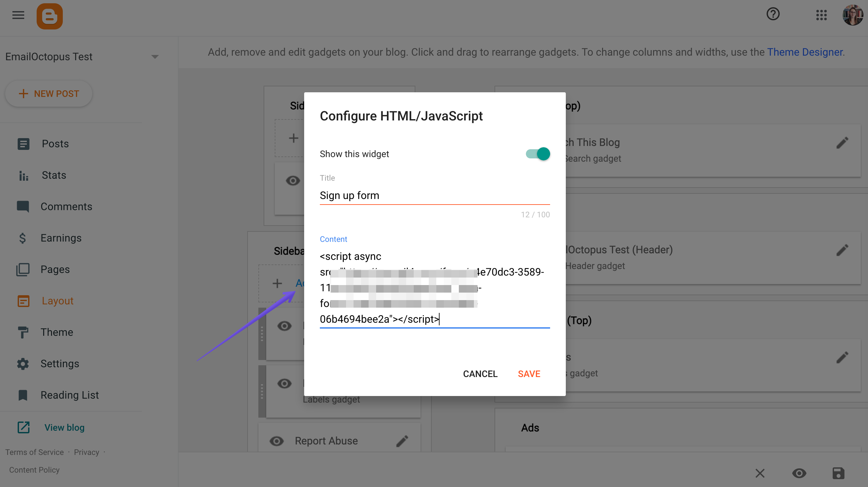Open the Blogger navigation hamburger menu
This screenshot has width=868, height=487.
[x=18, y=15]
